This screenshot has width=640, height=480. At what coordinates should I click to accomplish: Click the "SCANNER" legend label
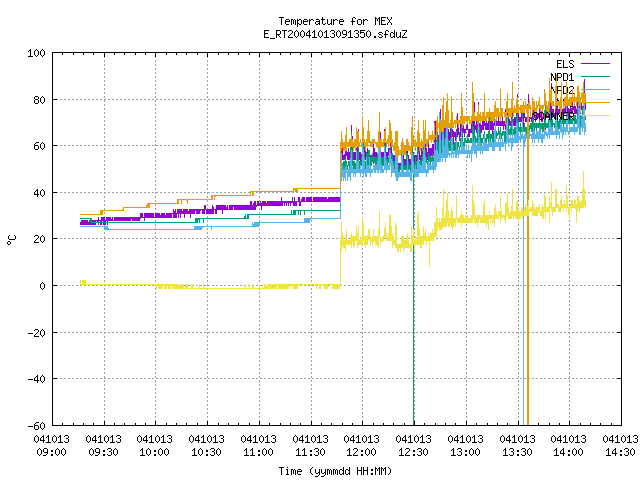553,116
